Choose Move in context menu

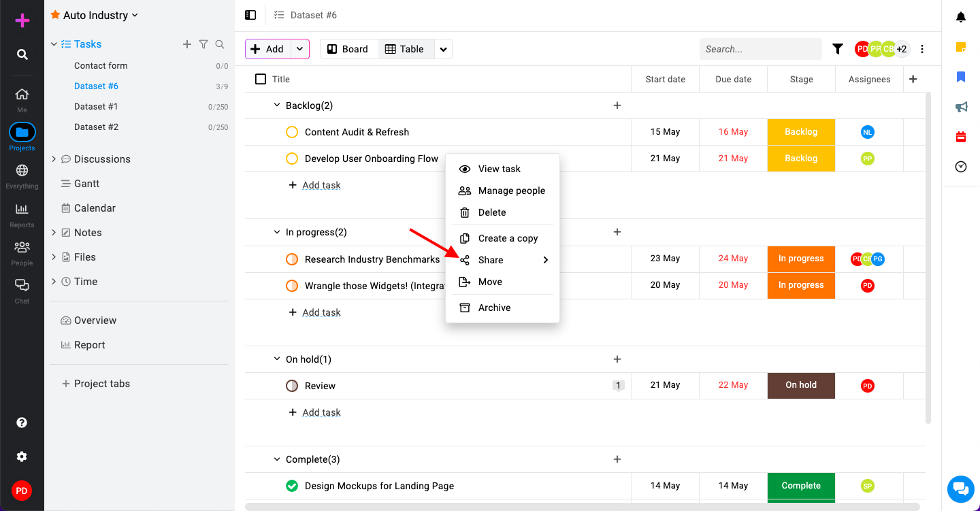pyautogui.click(x=502, y=282)
